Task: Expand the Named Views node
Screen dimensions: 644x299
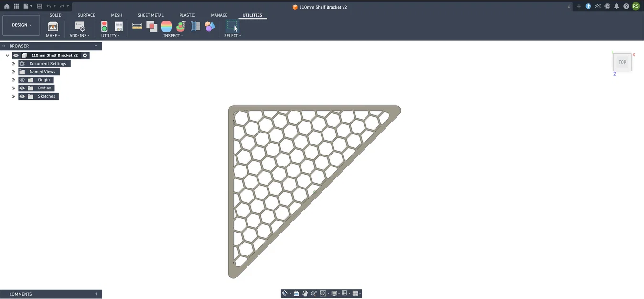Action: 14,72
